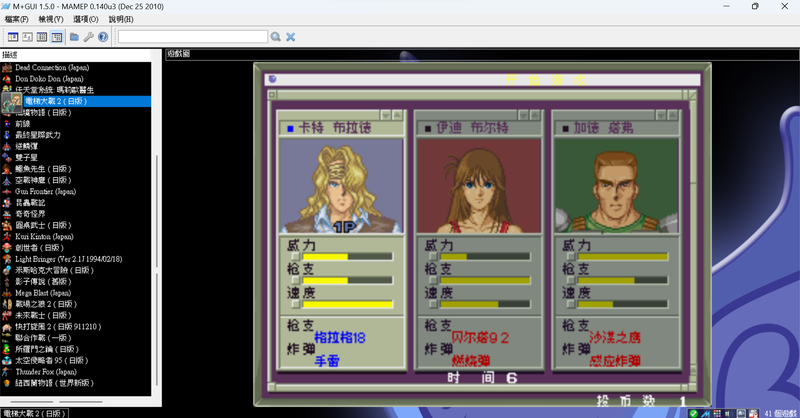The image size is (800, 418).
Task: Open the 檔案(F) menu
Action: (16, 19)
